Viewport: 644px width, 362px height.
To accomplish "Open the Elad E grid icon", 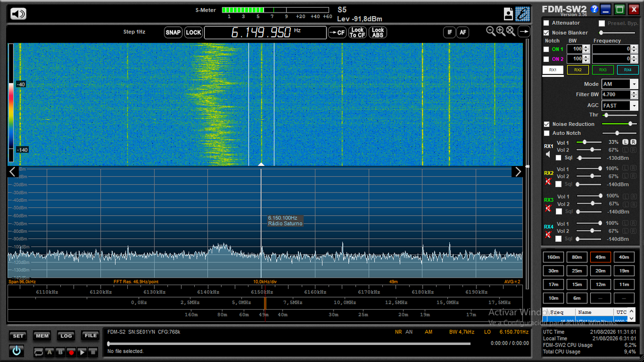I will click(523, 14).
